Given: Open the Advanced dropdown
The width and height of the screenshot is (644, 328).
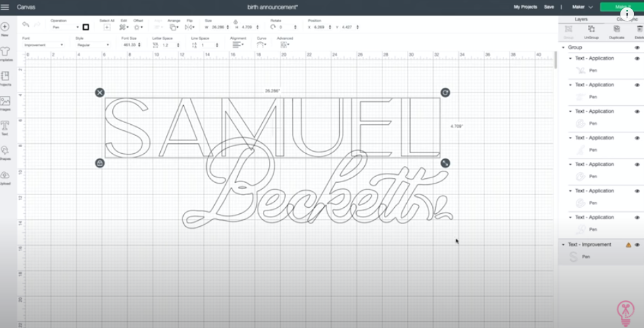Looking at the screenshot, I should [284, 45].
